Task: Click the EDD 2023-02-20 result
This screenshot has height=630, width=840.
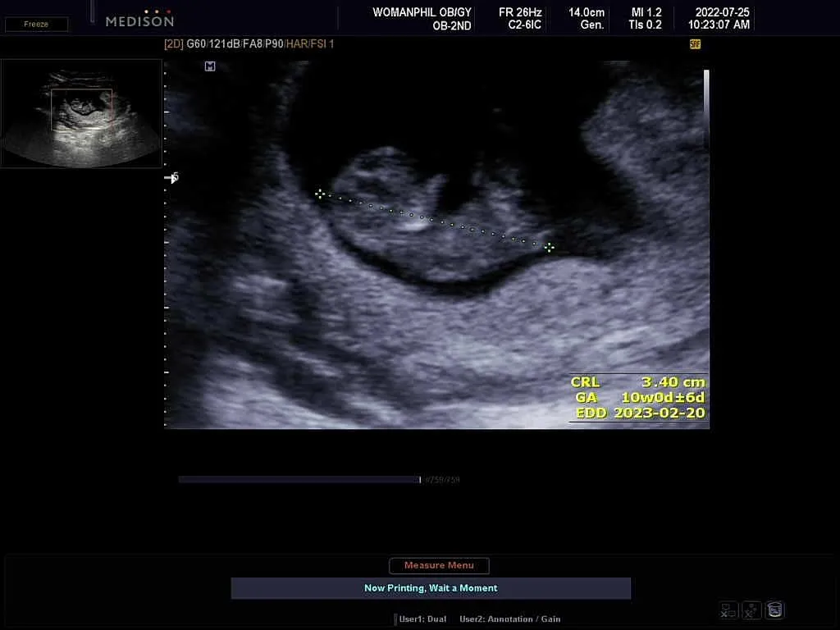Action: 640,413
